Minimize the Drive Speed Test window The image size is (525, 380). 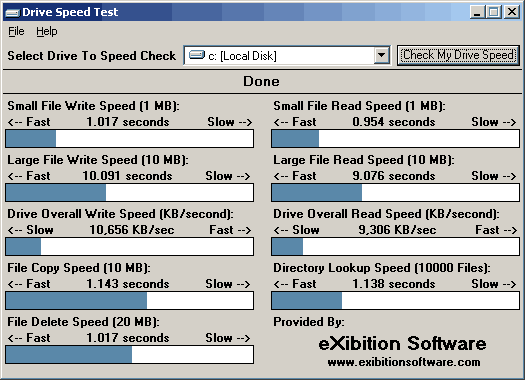477,12
